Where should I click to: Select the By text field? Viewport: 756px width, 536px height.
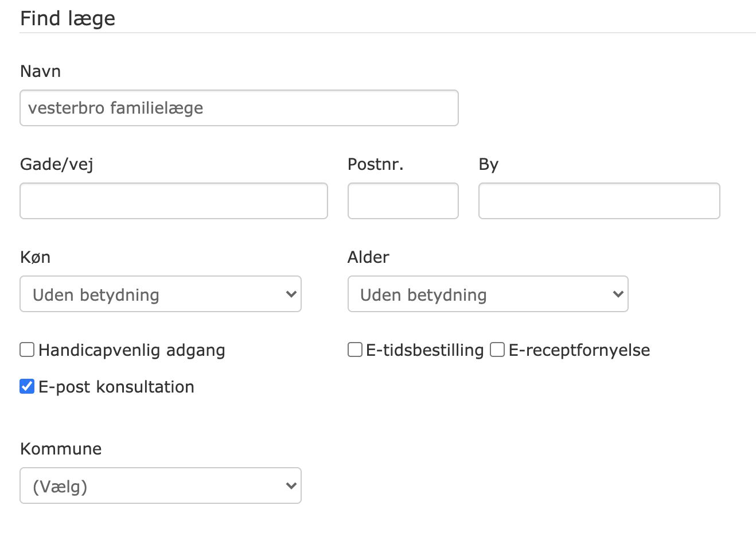click(x=599, y=201)
